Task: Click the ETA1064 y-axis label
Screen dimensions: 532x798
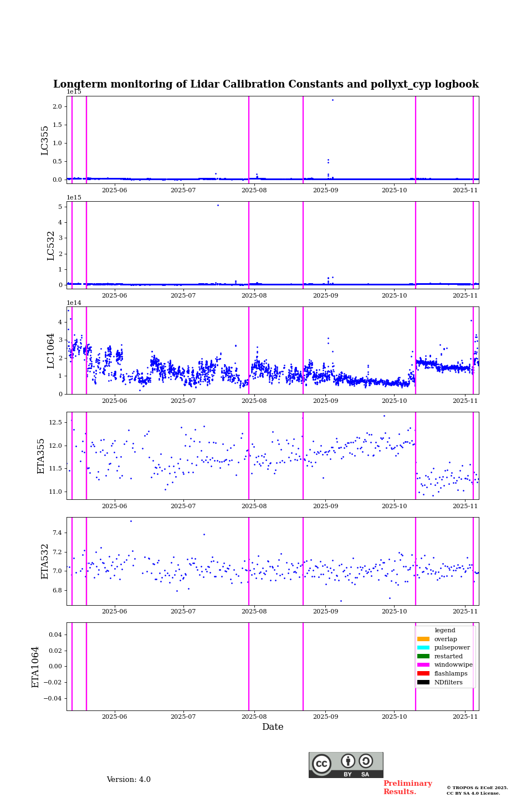Action: point(35,667)
